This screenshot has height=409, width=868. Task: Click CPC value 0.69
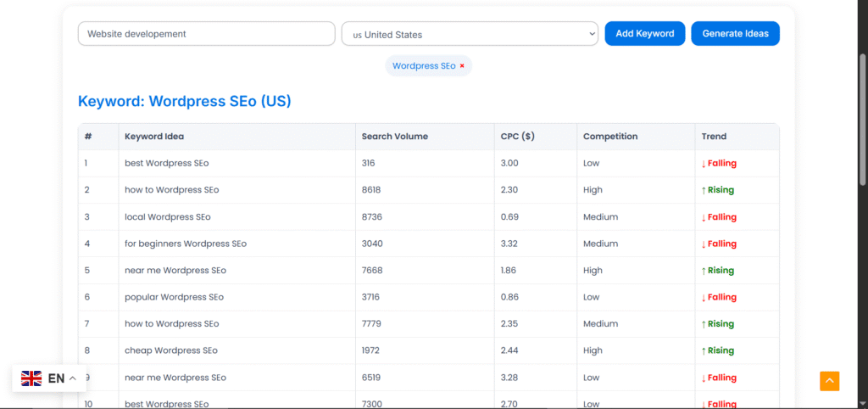[x=509, y=216]
